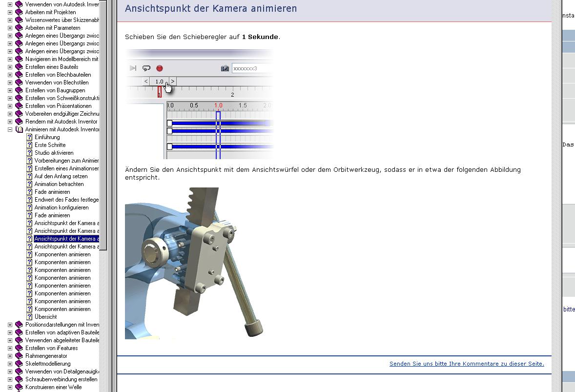The image size is (575, 392).
Task: Collapse the Animieren mit Autodesk Inventor node
Action: pyautogui.click(x=10, y=129)
